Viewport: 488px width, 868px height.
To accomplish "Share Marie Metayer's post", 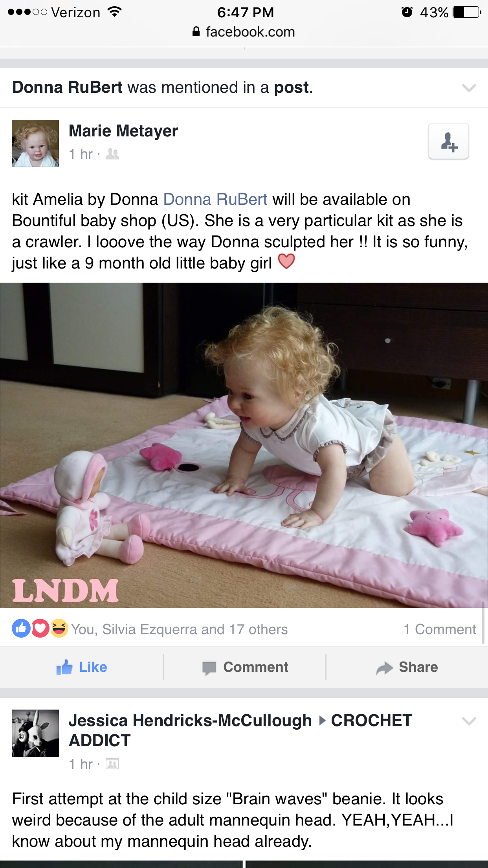I will (407, 667).
